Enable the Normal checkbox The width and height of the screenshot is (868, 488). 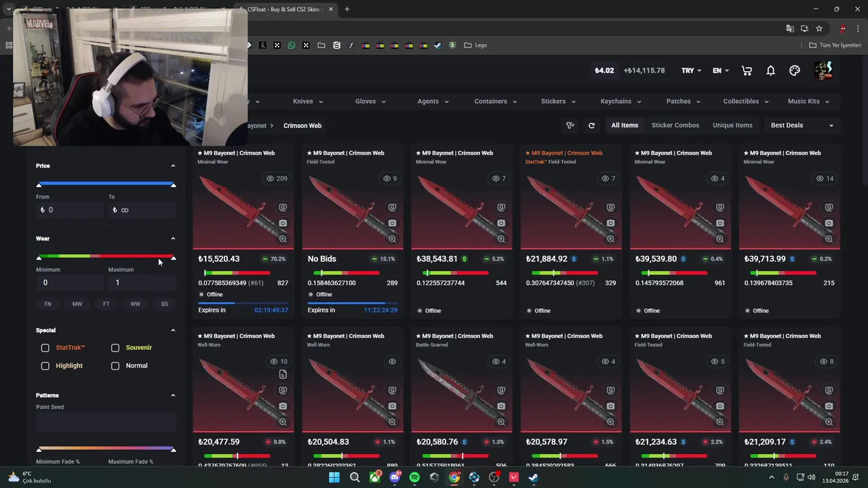coord(115,366)
